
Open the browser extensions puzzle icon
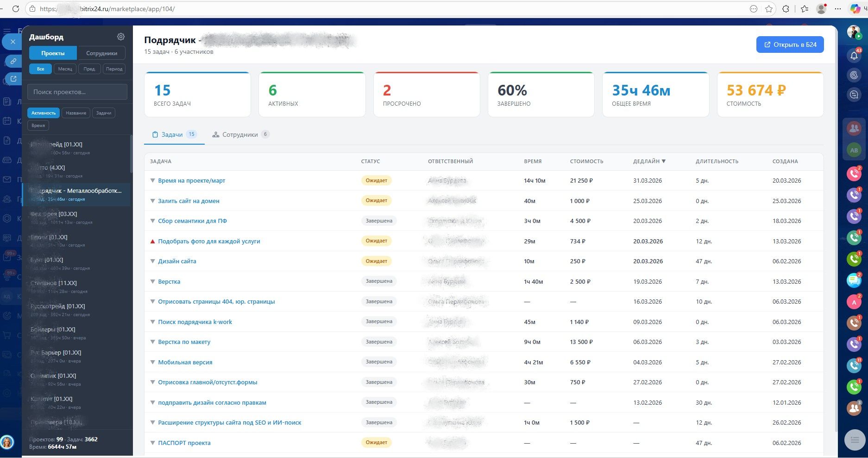(786, 9)
